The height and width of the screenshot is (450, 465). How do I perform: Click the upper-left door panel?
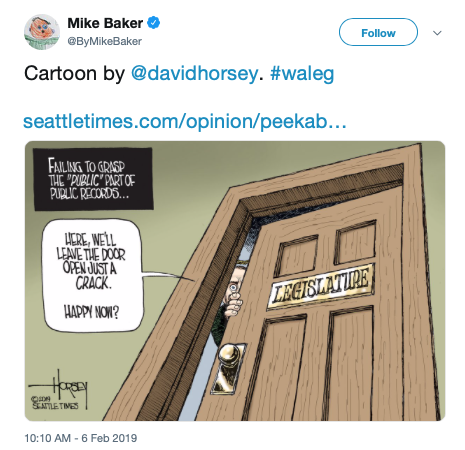pyautogui.click(x=296, y=255)
